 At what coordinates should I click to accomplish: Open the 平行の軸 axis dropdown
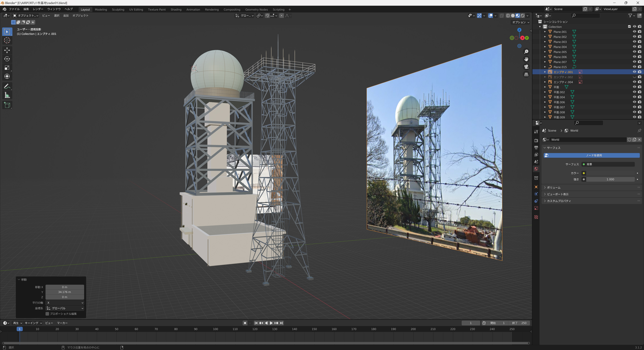pos(65,303)
